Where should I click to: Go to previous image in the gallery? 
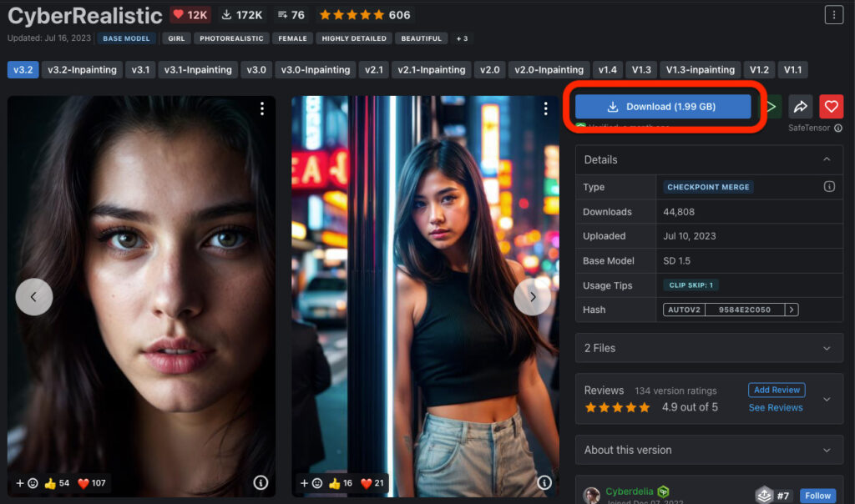click(x=33, y=297)
